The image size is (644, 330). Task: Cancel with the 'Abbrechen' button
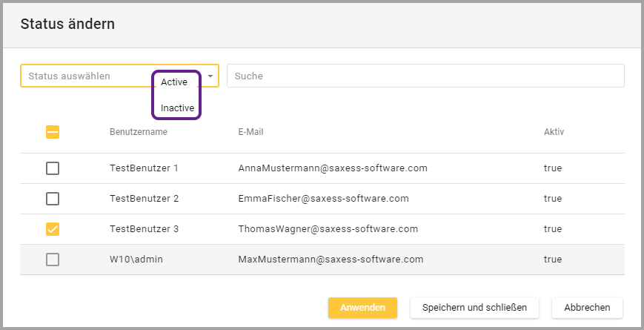[587, 308]
